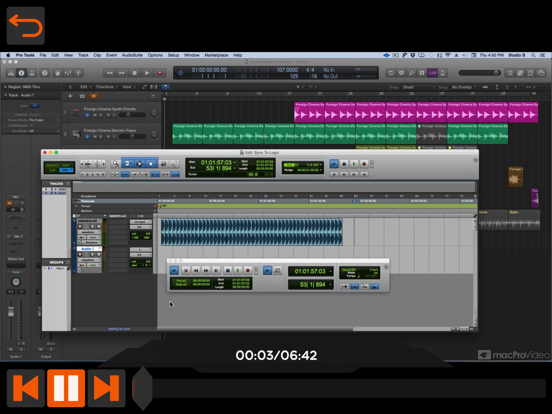Image resolution: width=552 pixels, height=414 pixels.
Task: Select the Pro Tools Zoomer tool
Action: (x=115, y=163)
